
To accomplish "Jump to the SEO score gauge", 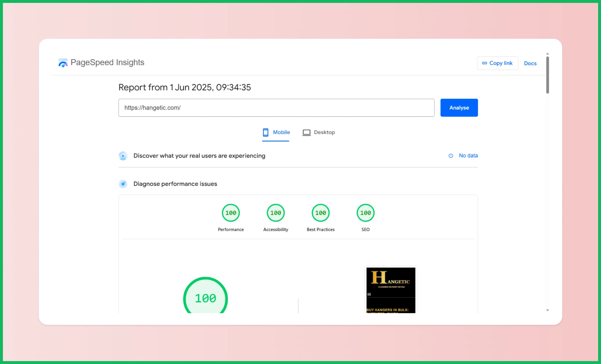I will (365, 213).
